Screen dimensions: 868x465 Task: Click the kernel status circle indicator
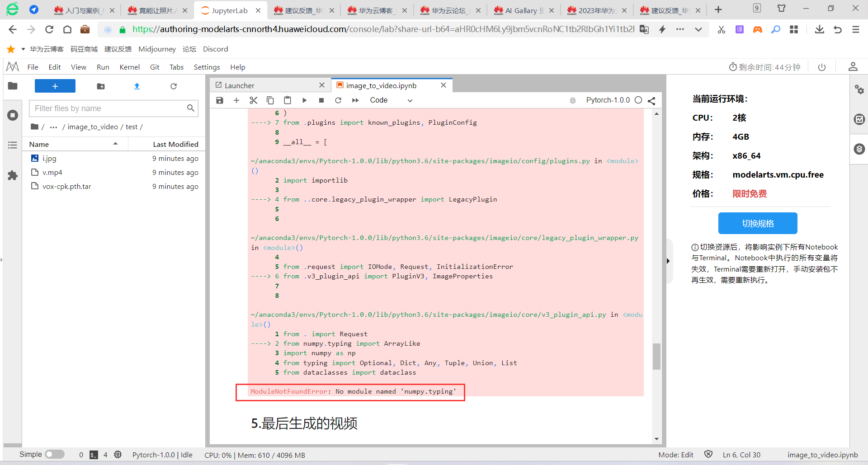(x=638, y=100)
